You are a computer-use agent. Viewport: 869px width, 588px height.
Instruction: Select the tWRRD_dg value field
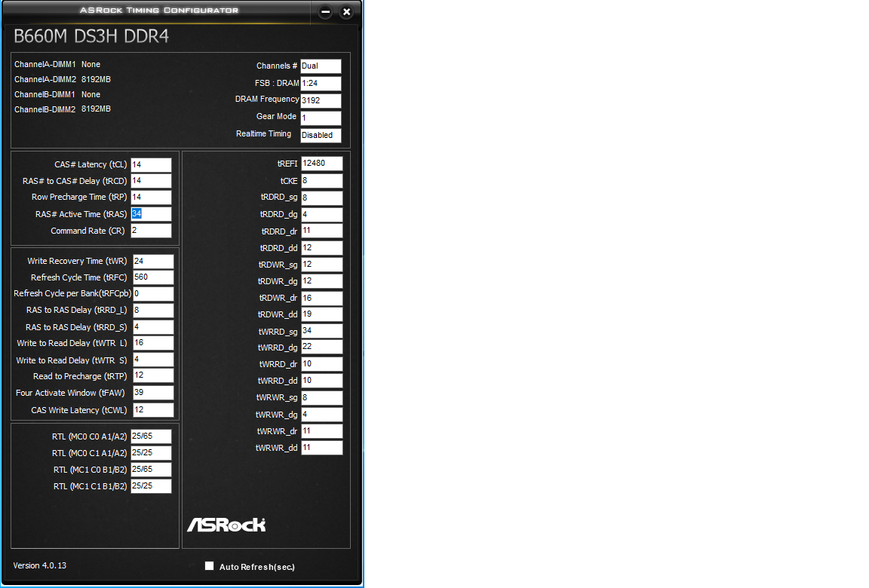tap(322, 348)
